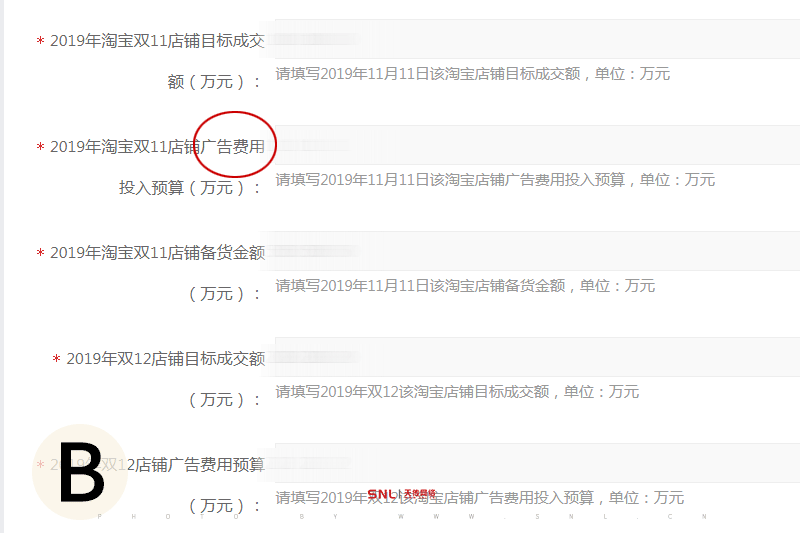
Task: Click the red SNL watermark logo
Action: [x=402, y=494]
